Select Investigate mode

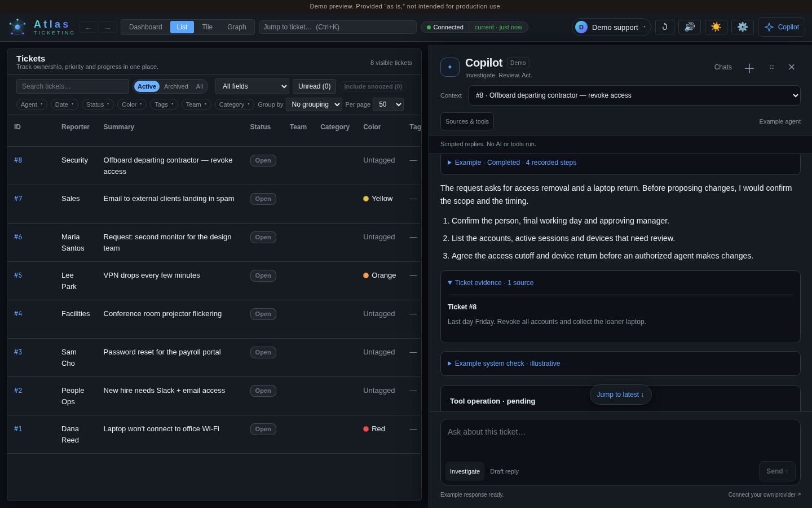(x=465, y=471)
